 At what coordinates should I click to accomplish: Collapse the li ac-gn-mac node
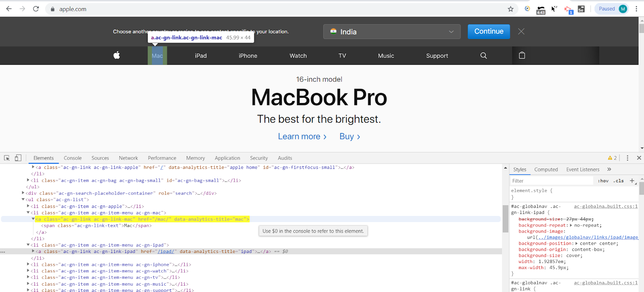click(28, 213)
